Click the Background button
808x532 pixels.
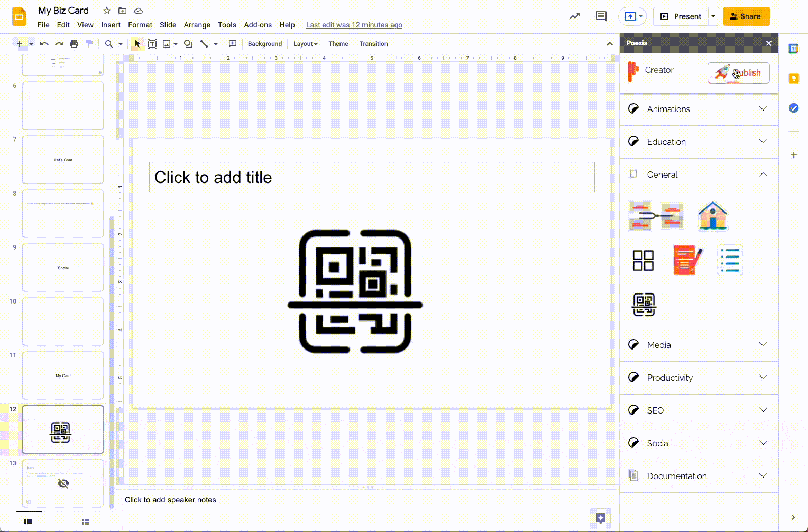[265, 44]
